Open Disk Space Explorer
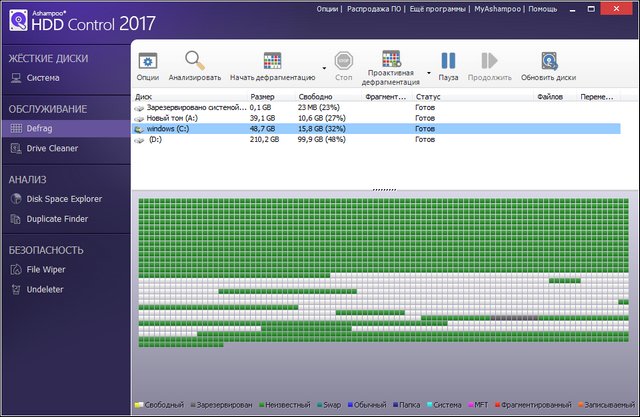640x417 pixels. tap(64, 198)
